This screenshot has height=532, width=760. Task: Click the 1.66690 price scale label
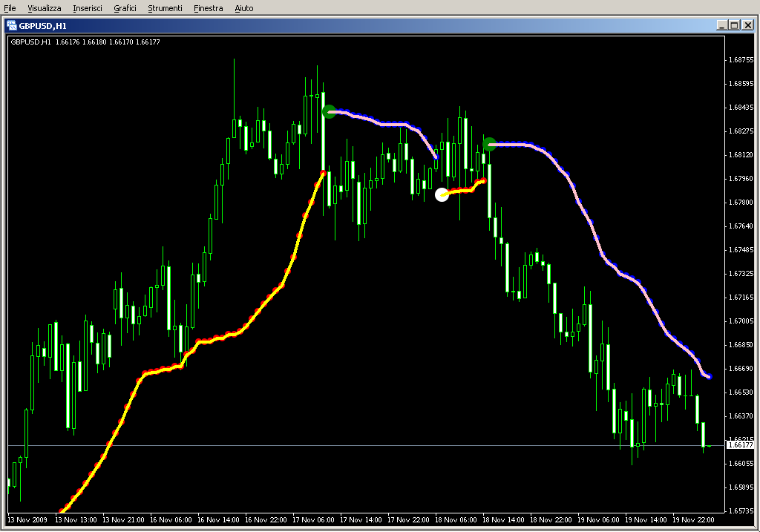741,369
